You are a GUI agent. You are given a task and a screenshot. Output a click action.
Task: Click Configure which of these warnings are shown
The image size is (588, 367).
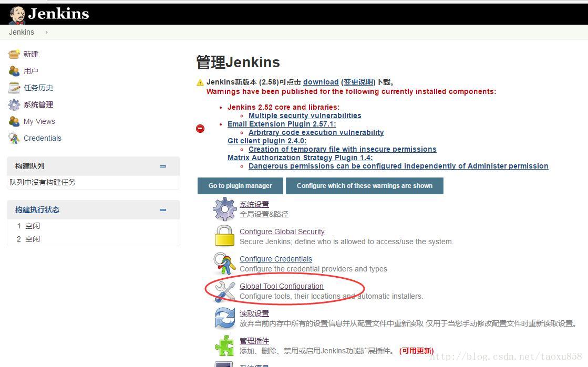click(365, 186)
